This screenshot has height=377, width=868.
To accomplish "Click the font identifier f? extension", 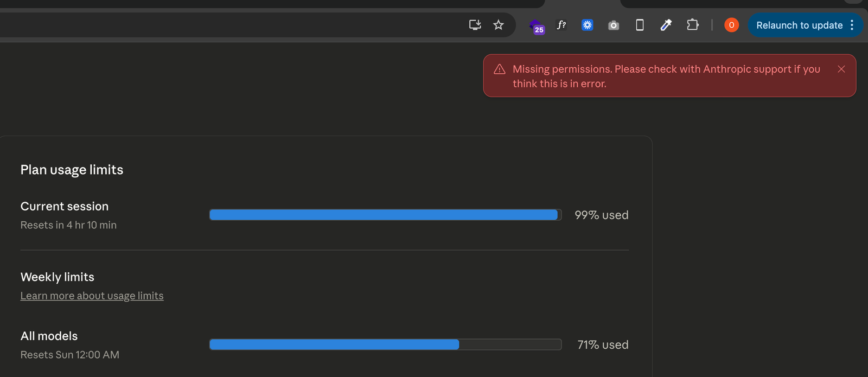I will pyautogui.click(x=561, y=25).
